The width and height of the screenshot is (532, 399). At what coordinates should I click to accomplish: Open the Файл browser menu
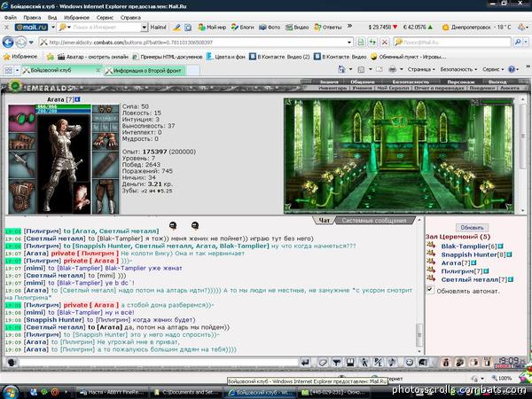(11, 18)
